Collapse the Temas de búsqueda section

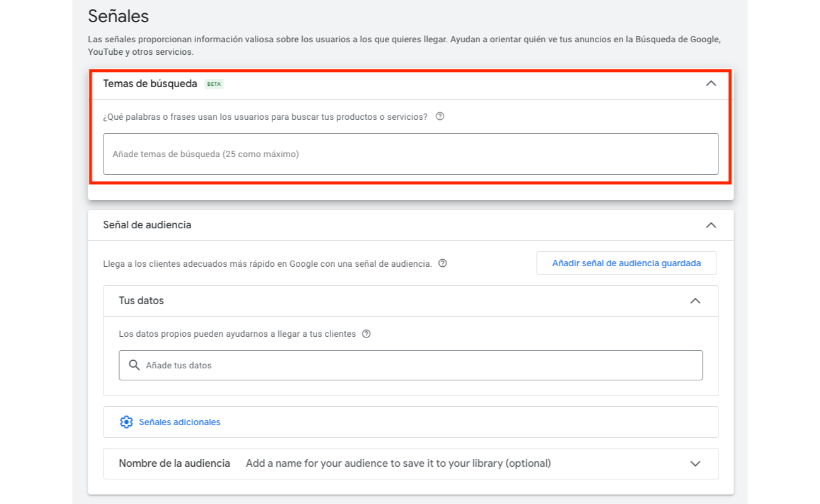click(711, 83)
